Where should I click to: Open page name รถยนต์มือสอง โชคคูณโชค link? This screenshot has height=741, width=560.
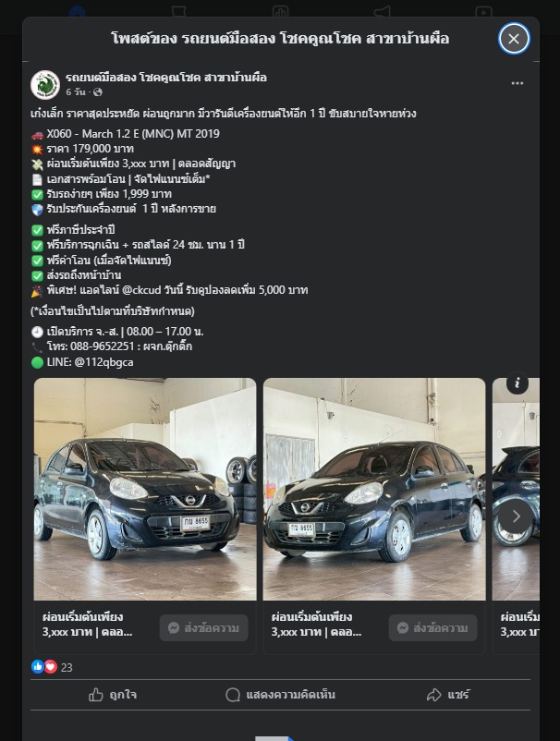point(165,77)
